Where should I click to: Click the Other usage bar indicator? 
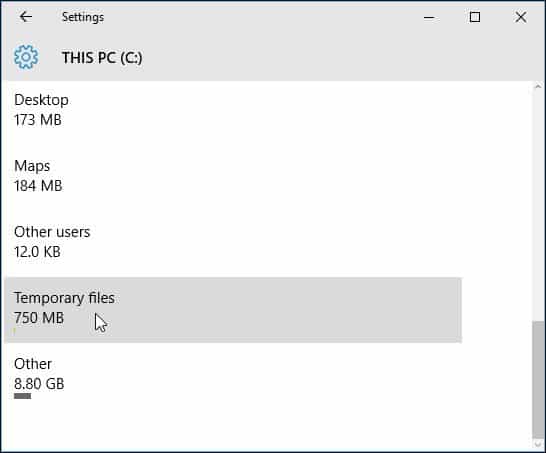(x=23, y=396)
